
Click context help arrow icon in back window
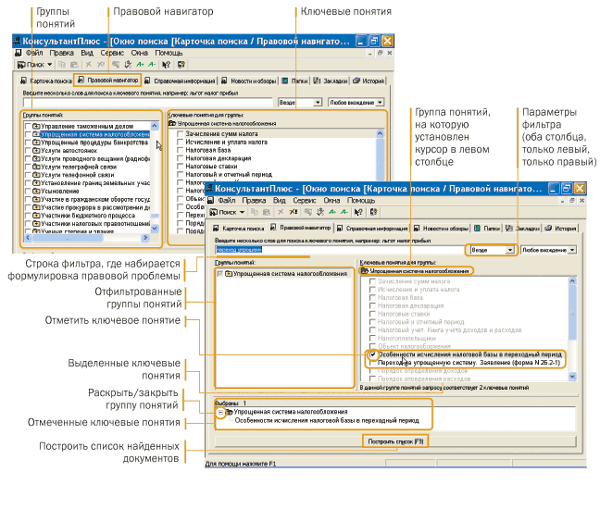tap(166, 65)
